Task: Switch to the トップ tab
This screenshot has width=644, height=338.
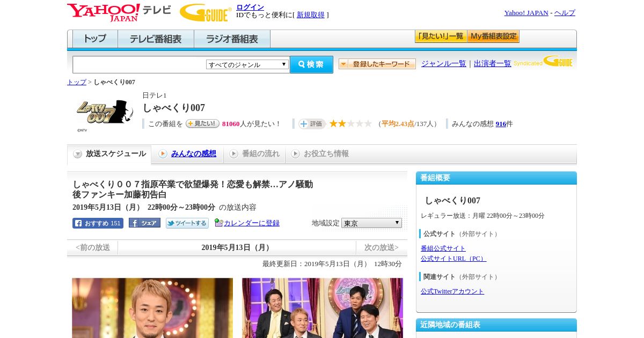Action: (95, 39)
